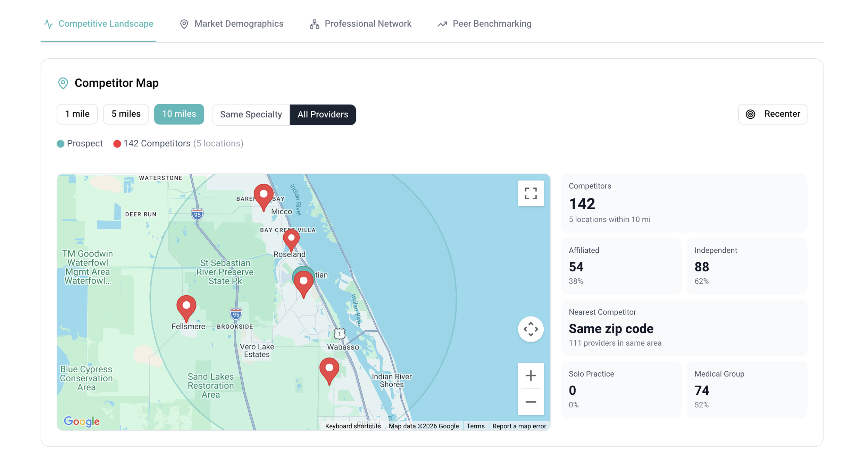This screenshot has height=455, width=868.
Task: Click the Keyboard shortcuts label
Action: (x=353, y=426)
